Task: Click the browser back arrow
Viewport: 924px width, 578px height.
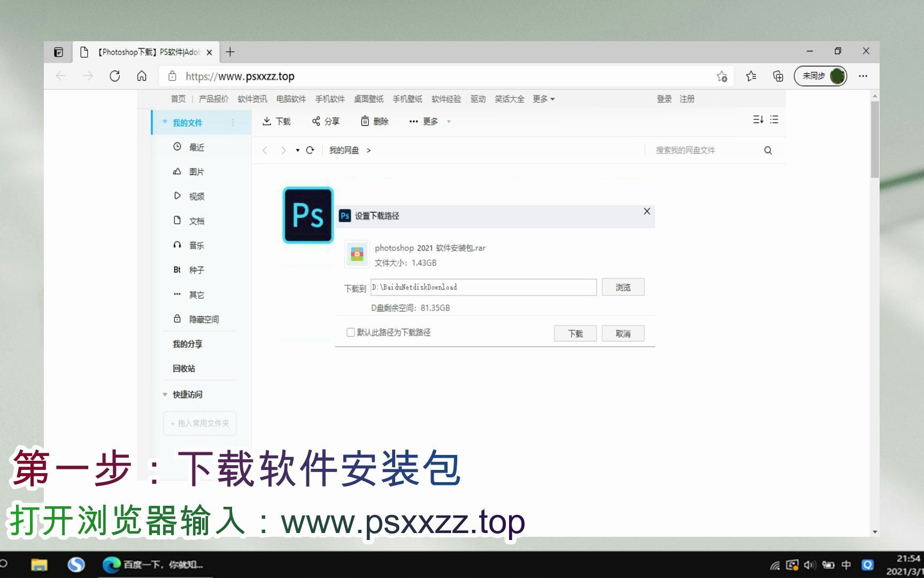Action: (x=61, y=76)
